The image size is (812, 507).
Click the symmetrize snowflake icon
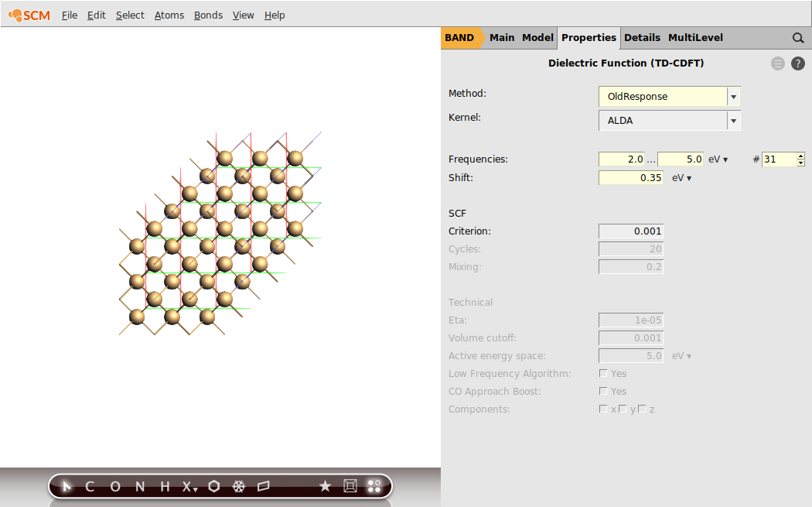point(239,486)
